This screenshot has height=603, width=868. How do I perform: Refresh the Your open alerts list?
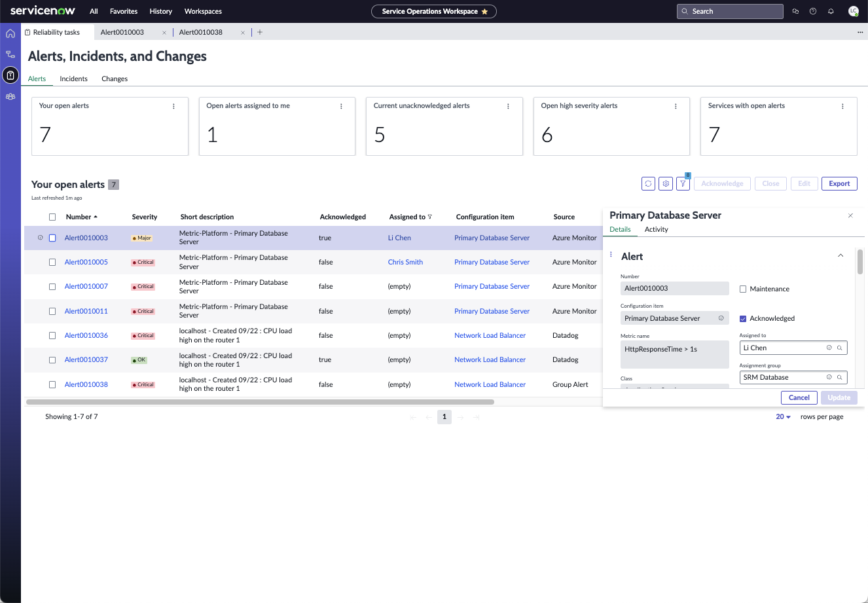648,184
